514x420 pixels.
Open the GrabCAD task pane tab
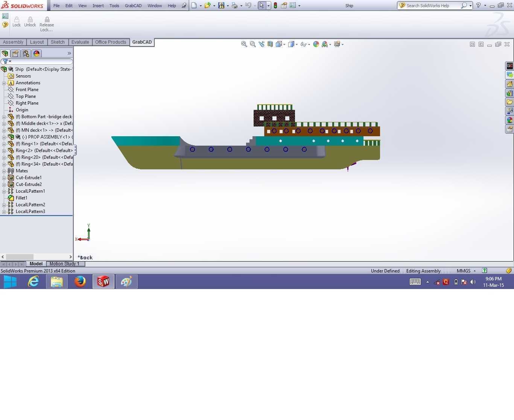pos(509,66)
